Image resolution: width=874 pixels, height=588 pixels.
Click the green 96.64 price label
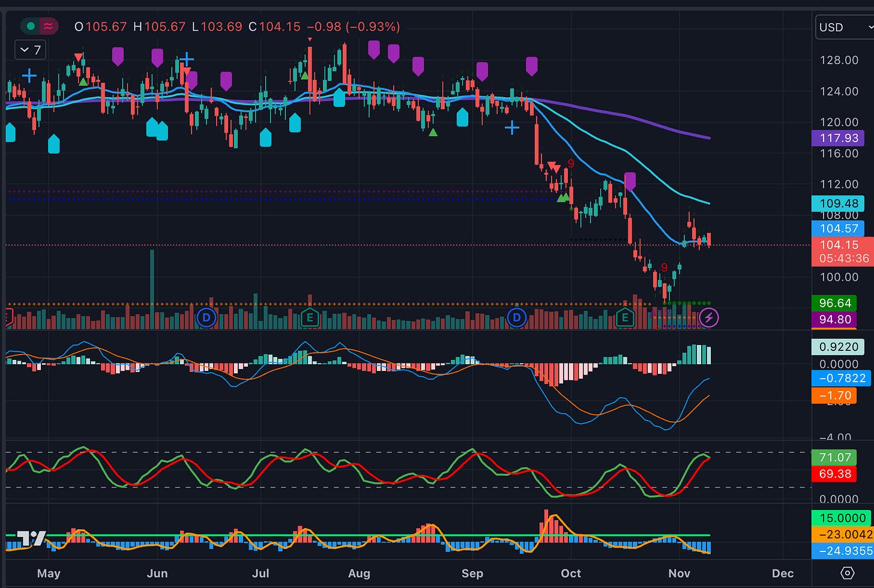[x=834, y=303]
